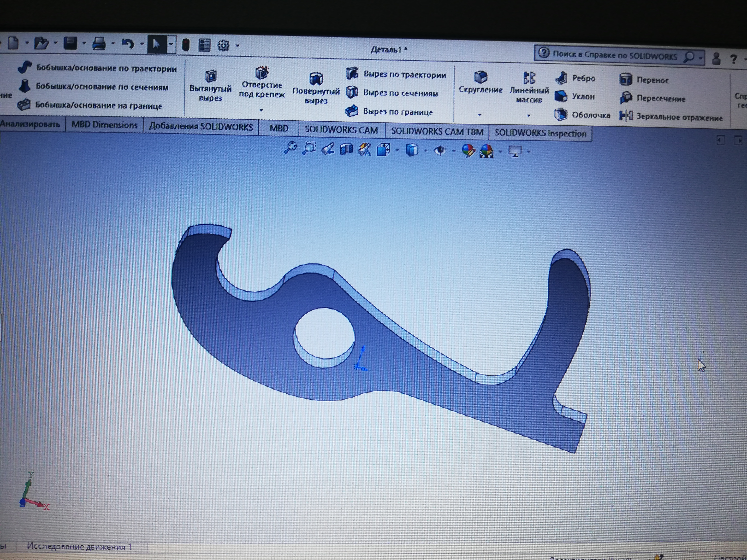Toggle the Hide/Show items eye icon
The width and height of the screenshot is (747, 560).
(439, 150)
